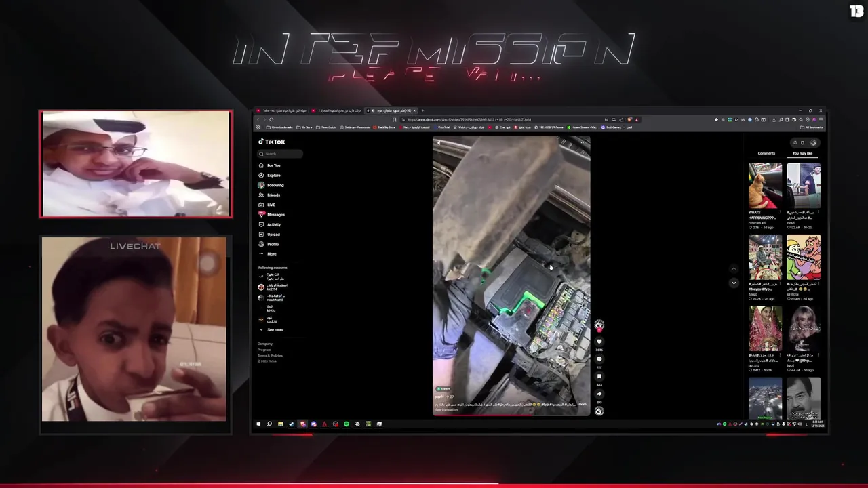The width and height of the screenshot is (868, 488).
Task: Open the Company footer link
Action: click(265, 344)
